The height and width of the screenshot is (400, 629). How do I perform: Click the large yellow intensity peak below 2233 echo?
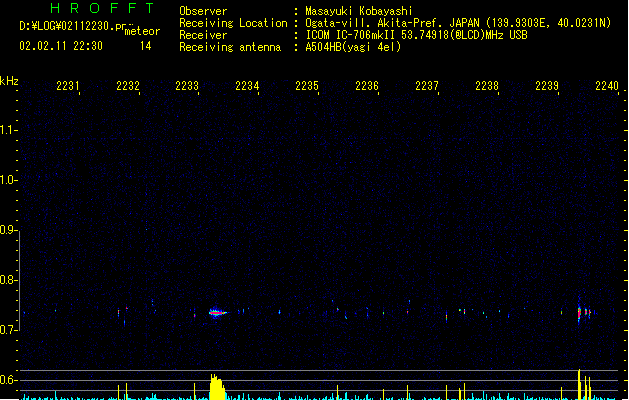(217, 387)
